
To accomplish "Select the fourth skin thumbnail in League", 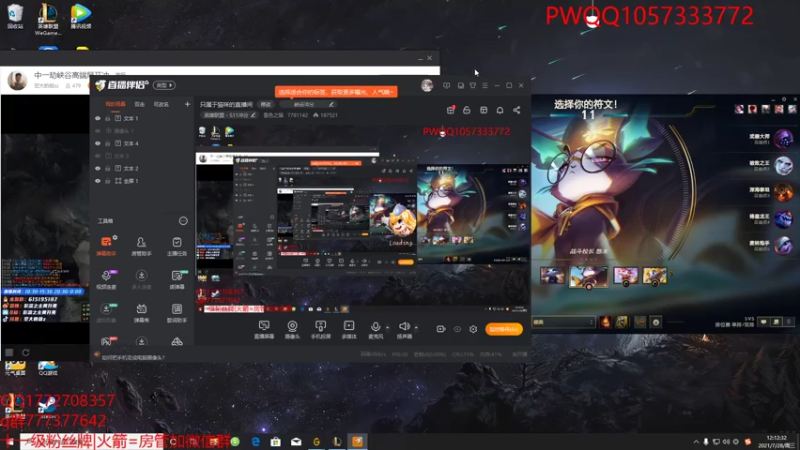I will click(655, 276).
